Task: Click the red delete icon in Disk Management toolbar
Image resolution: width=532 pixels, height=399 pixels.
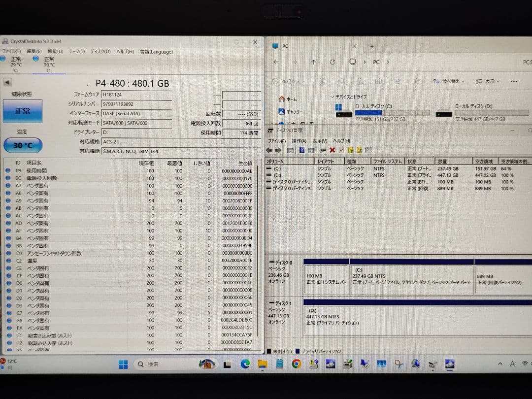Action: 332,150
